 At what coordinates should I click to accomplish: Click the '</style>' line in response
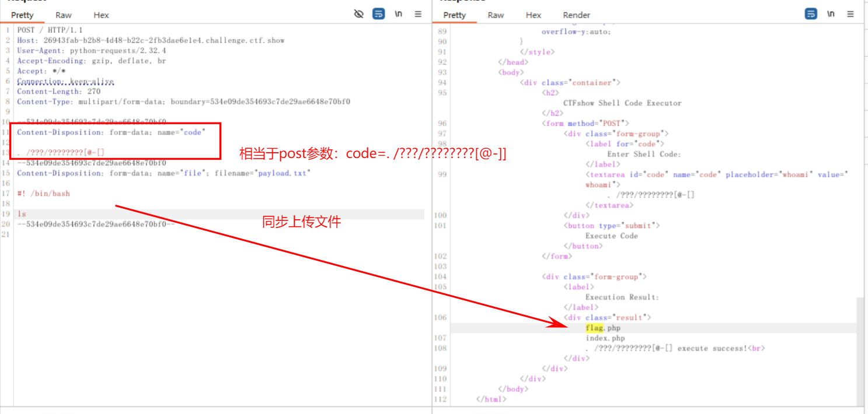click(x=537, y=52)
